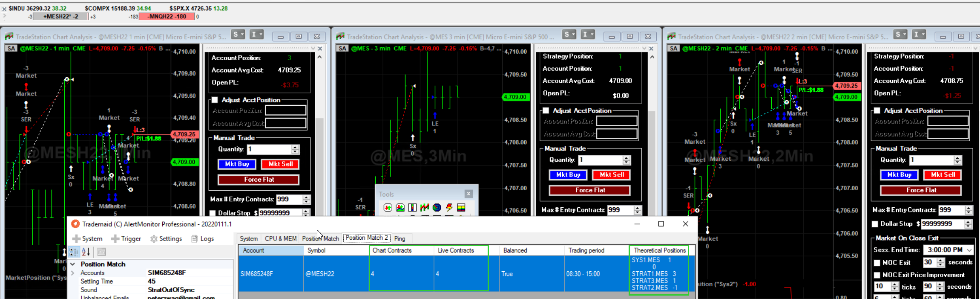
Task: Select the red zigzag line chart tool icon
Action: (x=424, y=208)
